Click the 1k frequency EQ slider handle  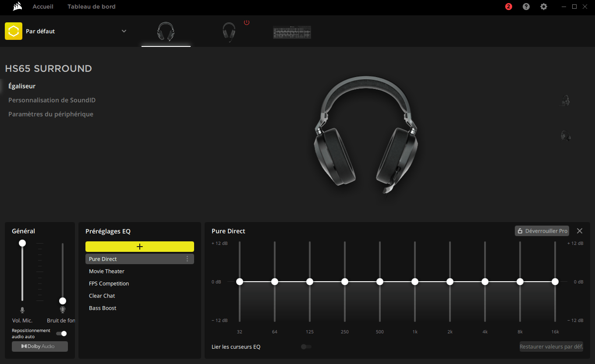(415, 282)
